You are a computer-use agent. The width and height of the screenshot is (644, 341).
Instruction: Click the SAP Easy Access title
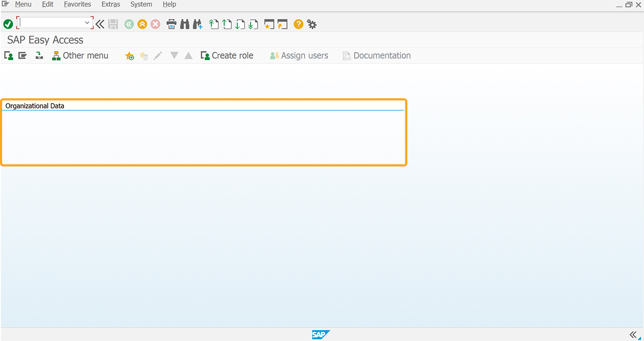[x=45, y=40]
